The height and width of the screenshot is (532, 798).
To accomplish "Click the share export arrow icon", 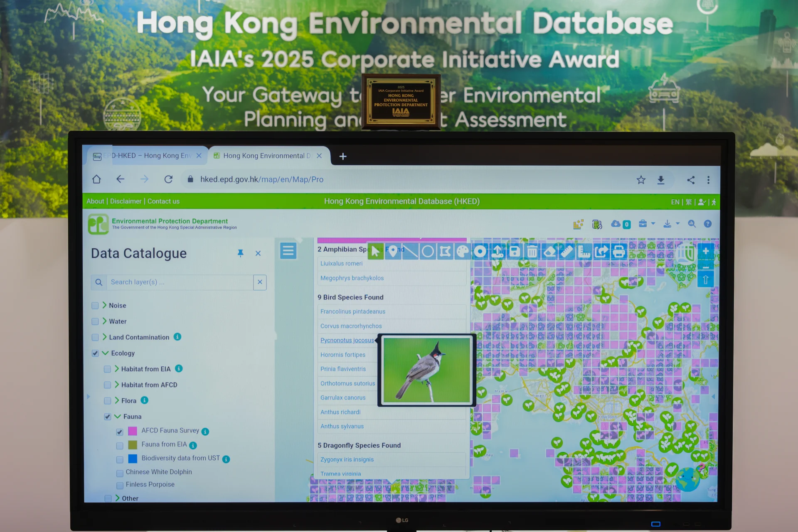I will coord(601,251).
